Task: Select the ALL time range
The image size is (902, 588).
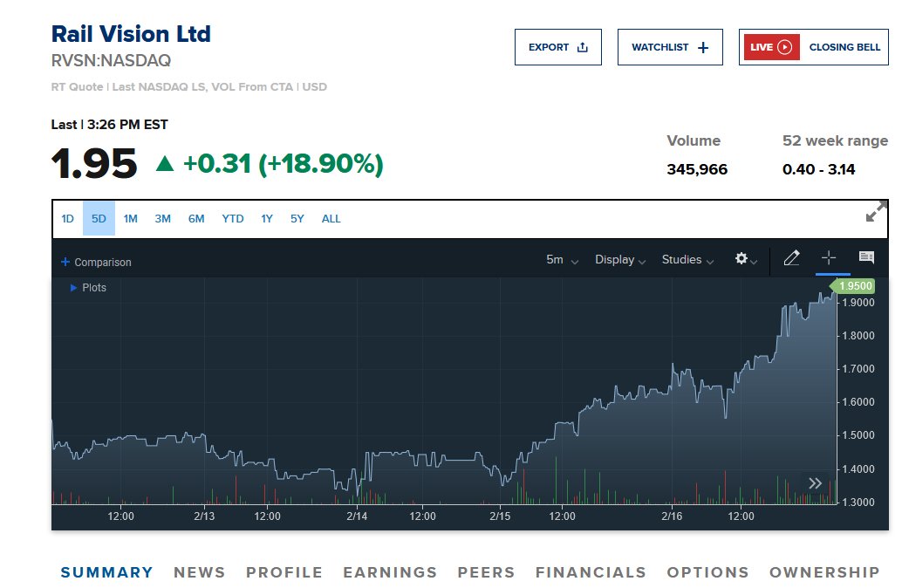Action: click(331, 219)
